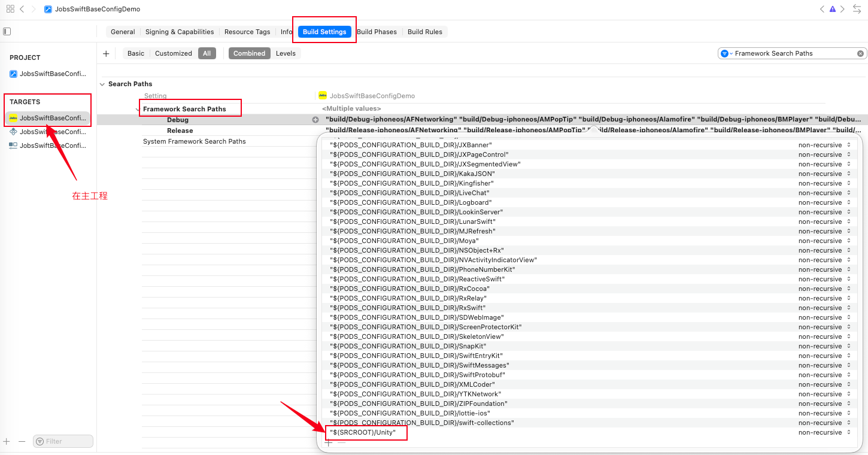Clear the Framework Search Paths search text
Image resolution: width=868 pixels, height=455 pixels.
click(860, 53)
